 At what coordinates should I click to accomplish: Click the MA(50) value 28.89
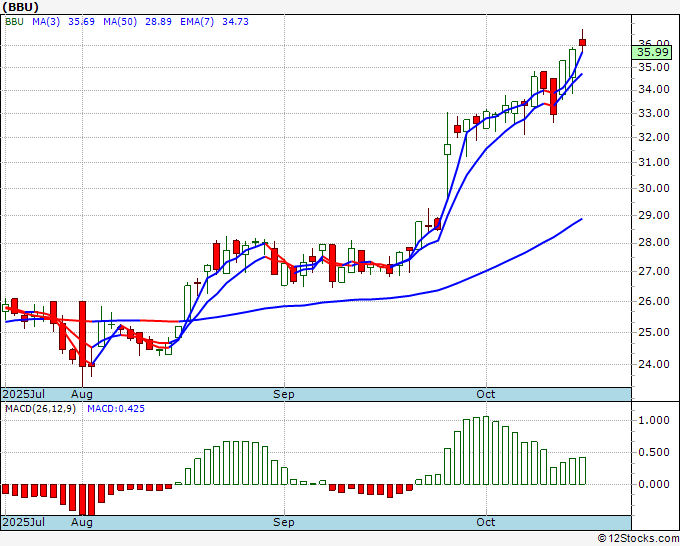(x=158, y=22)
